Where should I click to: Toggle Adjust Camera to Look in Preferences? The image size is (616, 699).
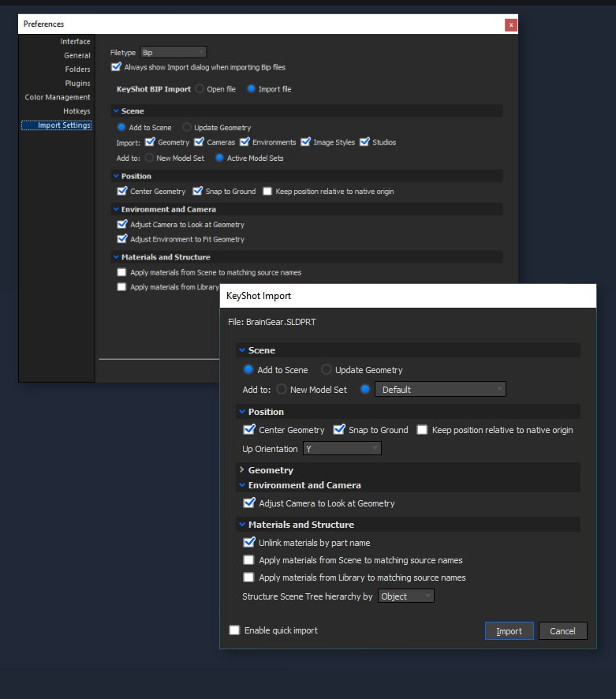[121, 224]
